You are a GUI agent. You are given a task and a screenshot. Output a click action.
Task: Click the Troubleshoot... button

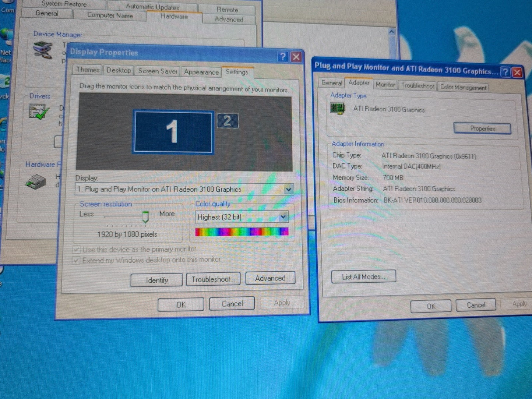click(x=213, y=279)
